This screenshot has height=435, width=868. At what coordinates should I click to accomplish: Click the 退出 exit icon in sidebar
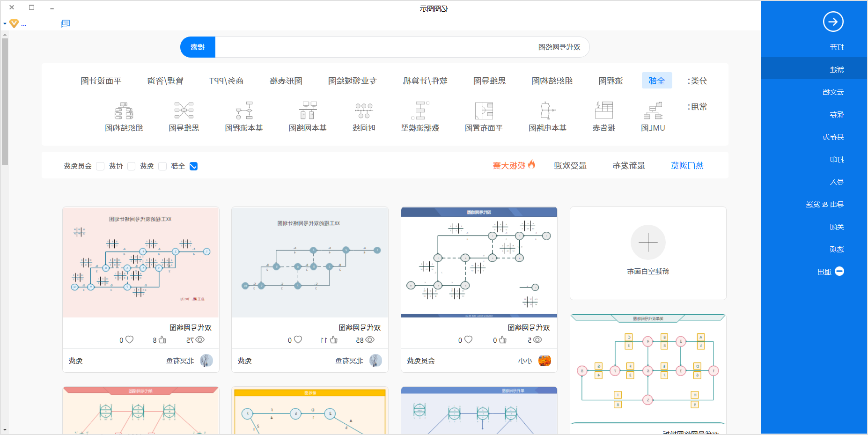click(x=839, y=271)
